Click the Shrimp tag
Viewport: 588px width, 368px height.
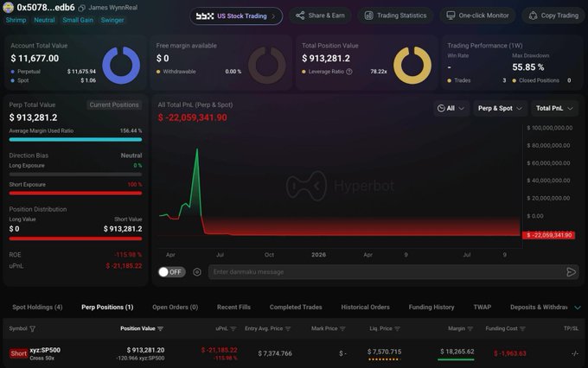[16, 20]
